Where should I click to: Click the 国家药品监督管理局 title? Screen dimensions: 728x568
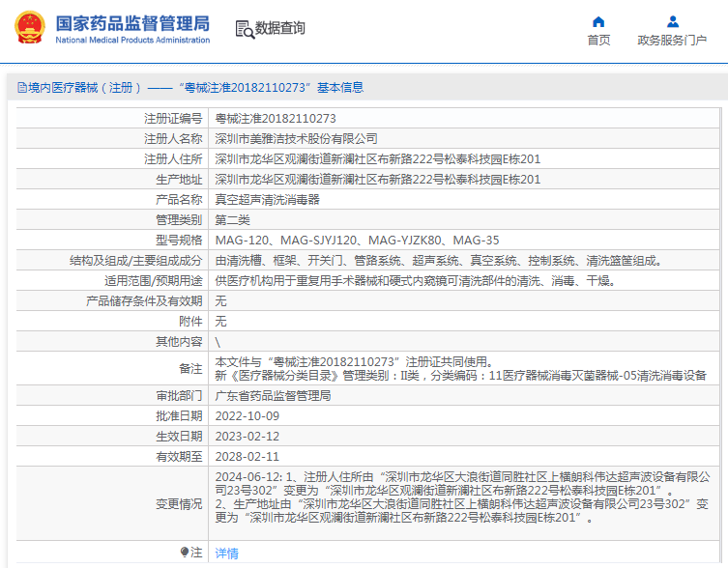[x=132, y=23]
